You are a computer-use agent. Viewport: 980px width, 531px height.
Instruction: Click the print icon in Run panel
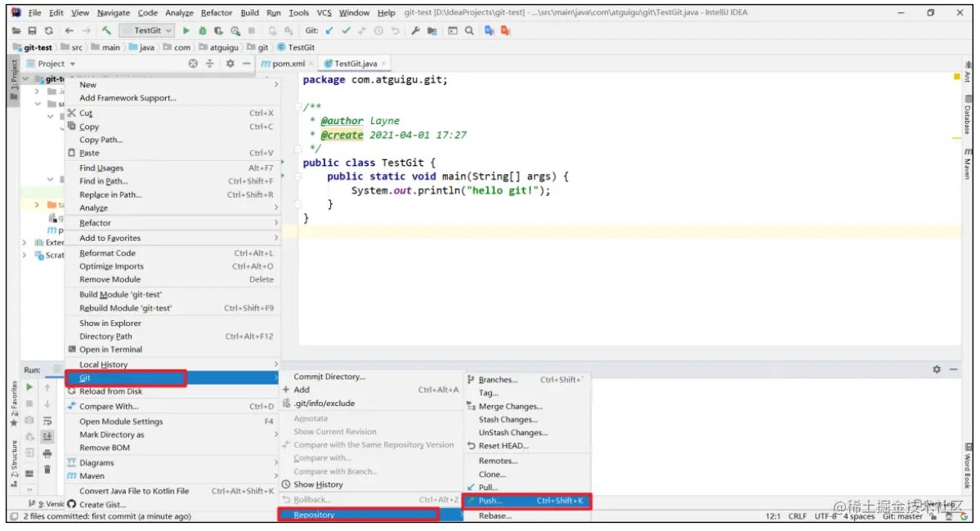tap(47, 454)
